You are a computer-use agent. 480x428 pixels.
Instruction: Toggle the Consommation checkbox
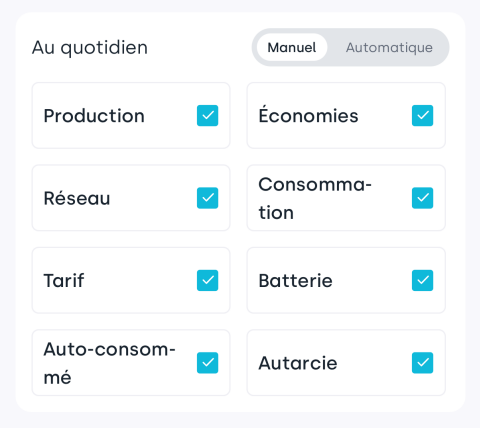[x=422, y=198]
